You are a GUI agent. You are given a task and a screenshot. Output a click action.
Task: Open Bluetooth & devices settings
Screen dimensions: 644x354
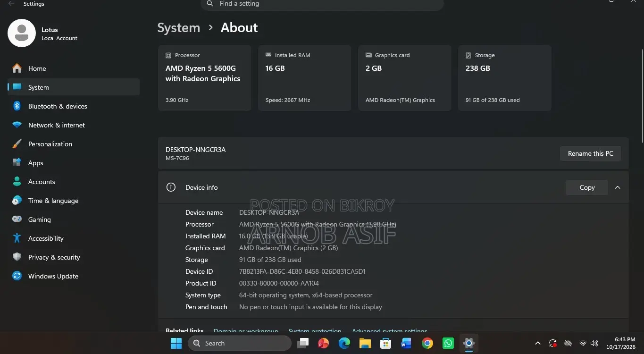point(74,106)
